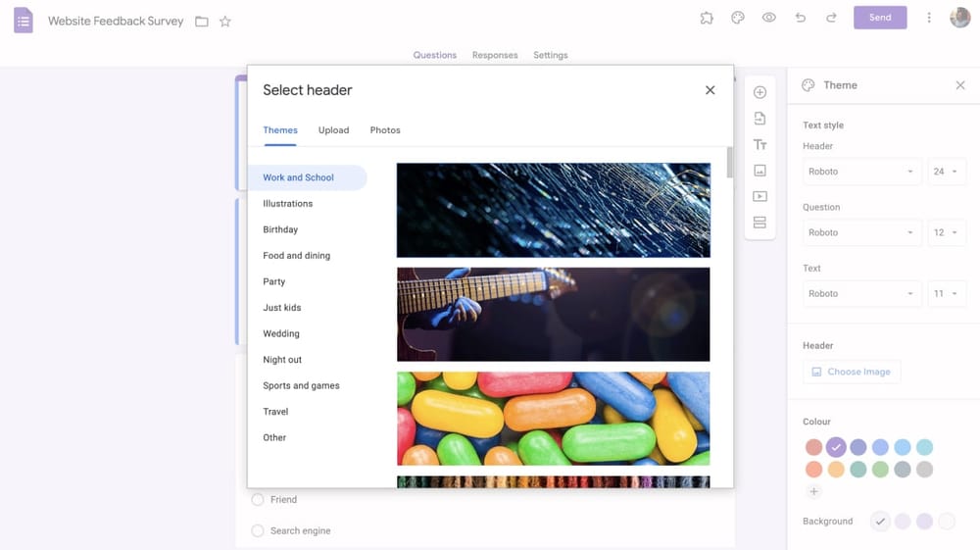This screenshot has height=550, width=980.
Task: Add a video using the sidebar icon
Action: [x=759, y=196]
